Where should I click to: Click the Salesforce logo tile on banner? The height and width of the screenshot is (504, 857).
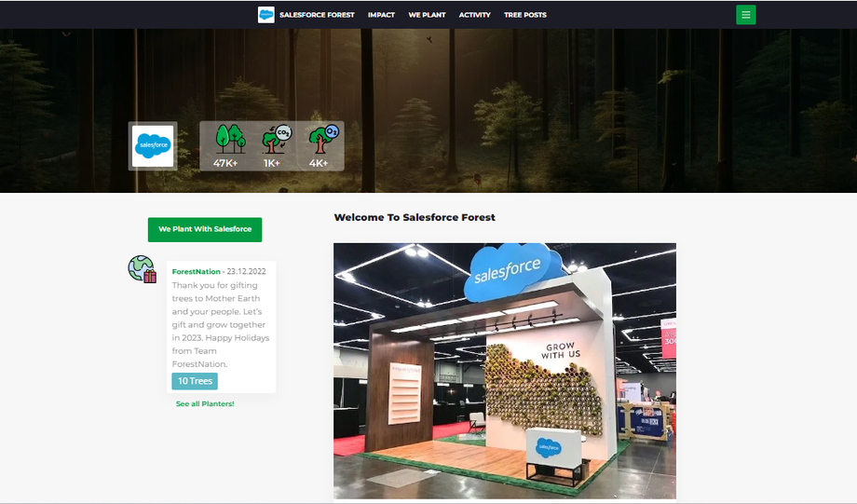coord(153,146)
